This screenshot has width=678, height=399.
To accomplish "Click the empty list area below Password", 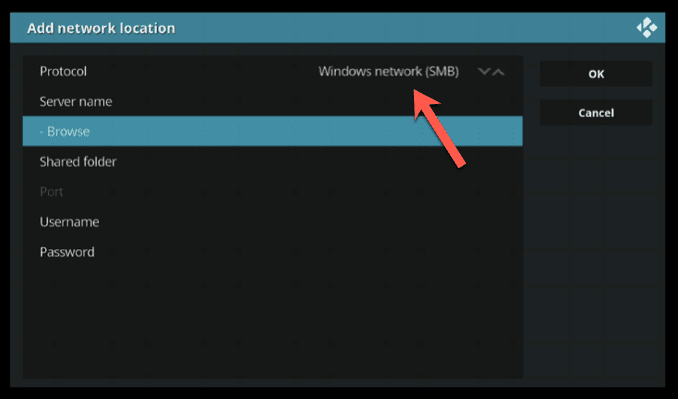I will [x=272, y=322].
